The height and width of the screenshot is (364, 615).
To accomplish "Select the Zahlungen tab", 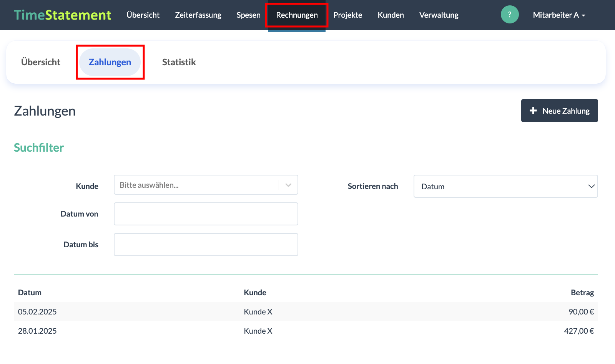I will 110,62.
